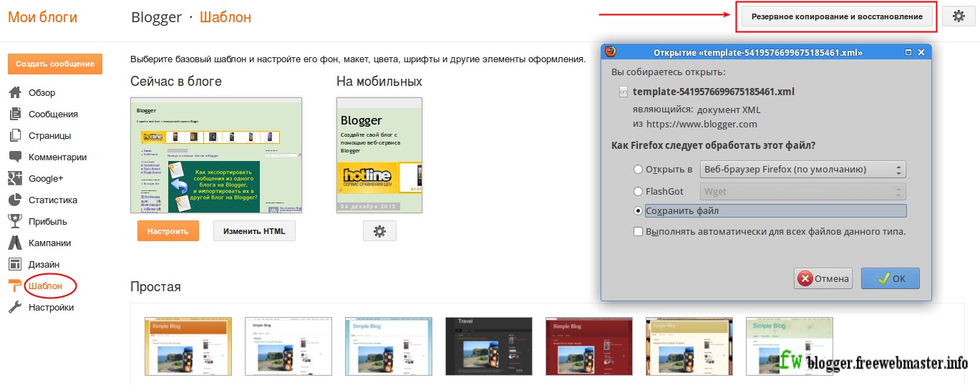980x385 pixels.
Task: Select brown Simple Blog template thumbnail
Action: pyautogui.click(x=689, y=346)
